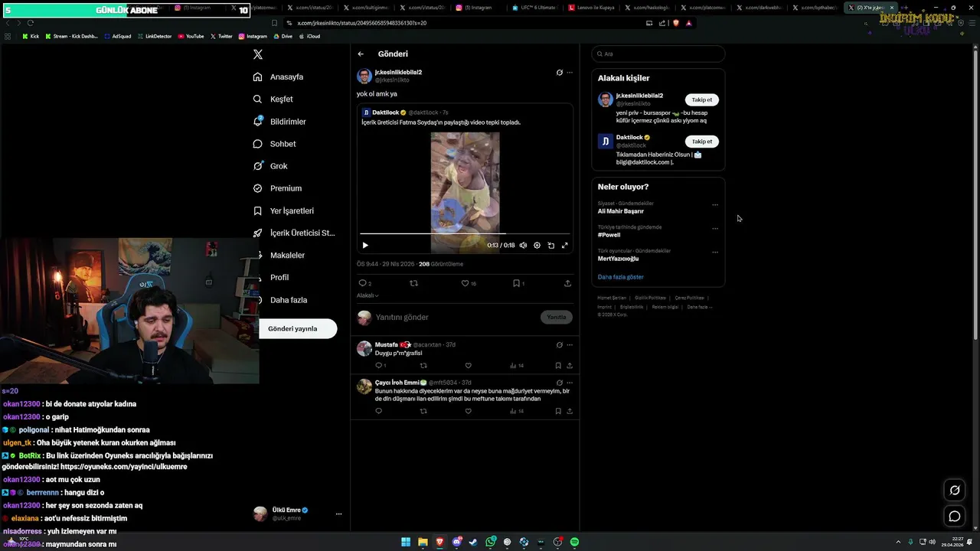
Task: Open options for MertYazıcıoğlu trend
Action: (x=715, y=252)
